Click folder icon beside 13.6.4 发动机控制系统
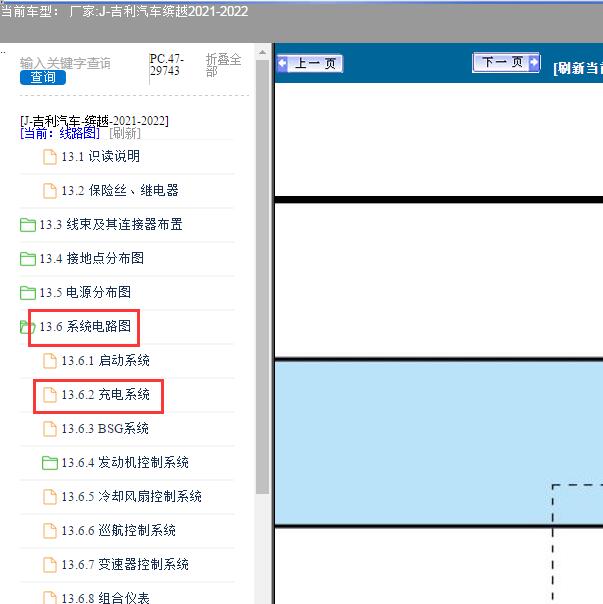 tap(50, 463)
